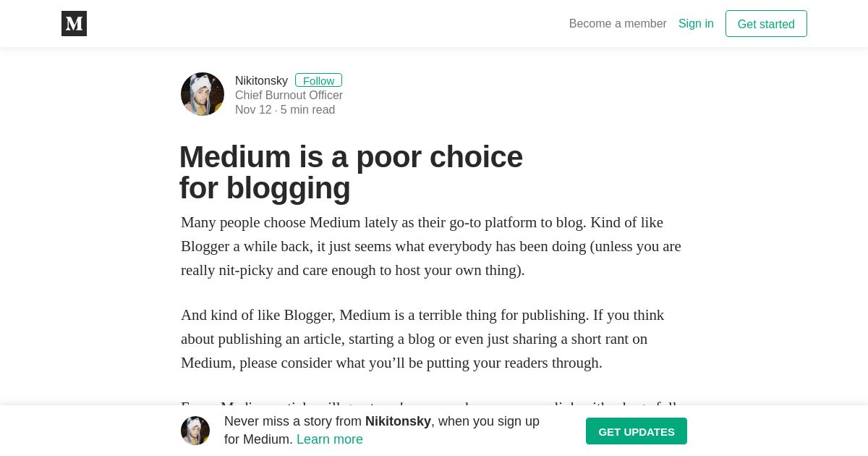Click the Never miss a story banner text

click(382, 430)
